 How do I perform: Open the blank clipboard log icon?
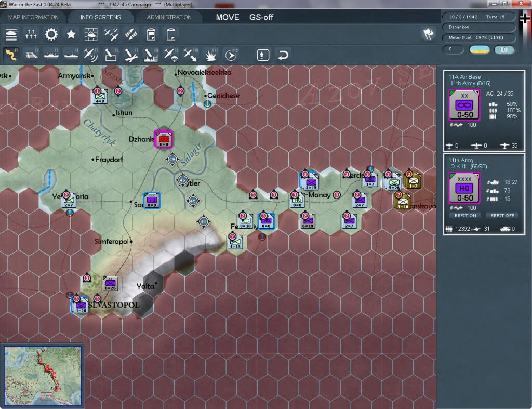pos(171,34)
